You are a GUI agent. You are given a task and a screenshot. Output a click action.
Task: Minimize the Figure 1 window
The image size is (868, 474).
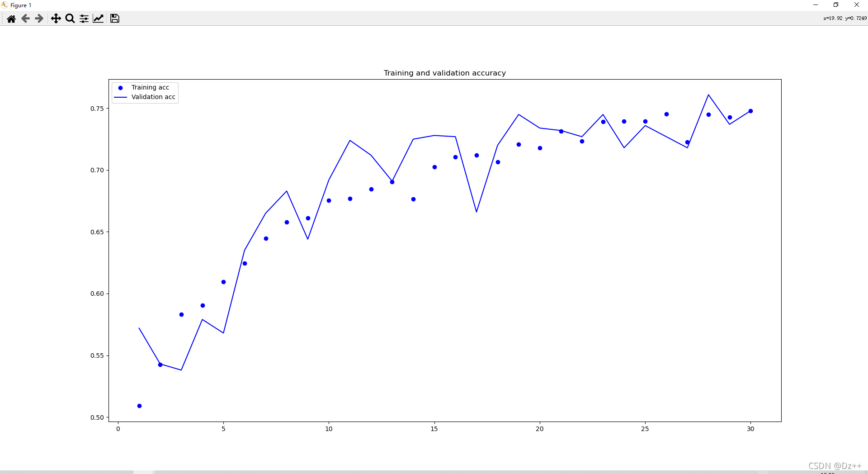[x=816, y=5]
